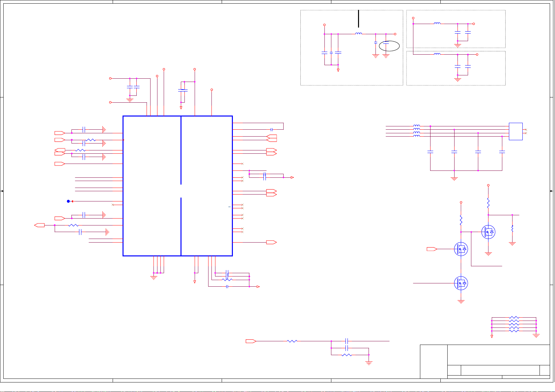Click the title block at the sheet's bottom-right corner
555x392 pixels.
pos(485,361)
